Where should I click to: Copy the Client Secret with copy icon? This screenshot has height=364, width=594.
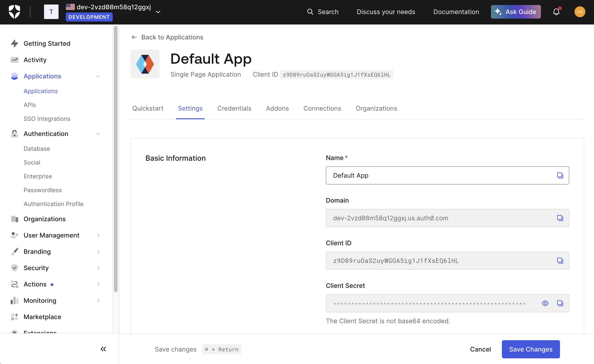coord(560,303)
